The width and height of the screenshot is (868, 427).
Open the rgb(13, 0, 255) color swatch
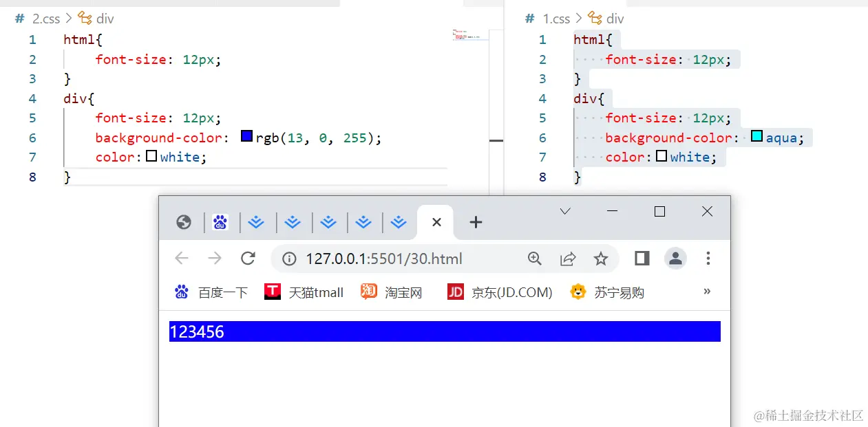pyautogui.click(x=247, y=137)
